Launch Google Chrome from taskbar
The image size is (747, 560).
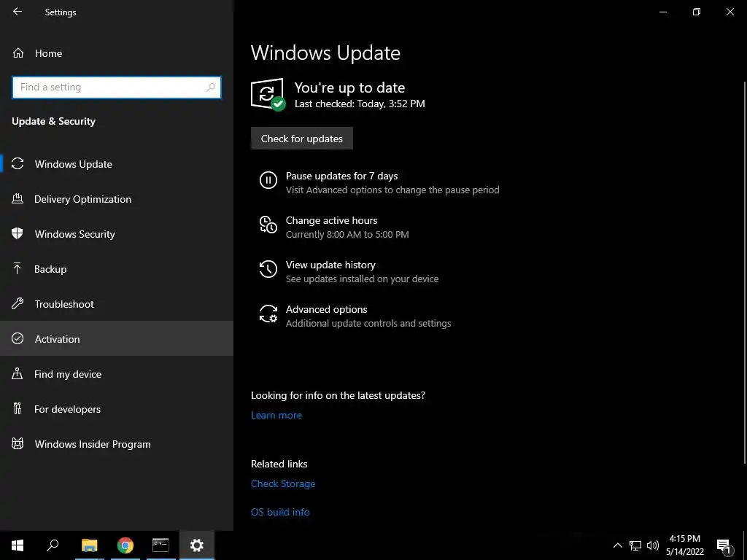[125, 545]
